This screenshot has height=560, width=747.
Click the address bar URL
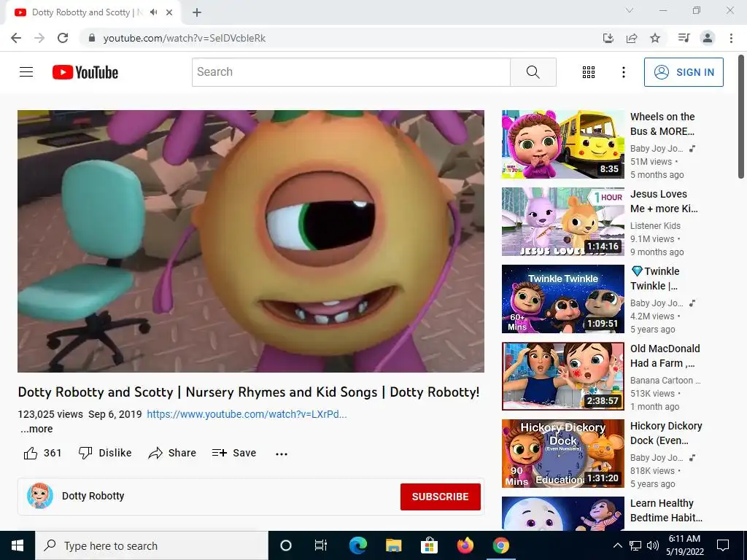pos(185,38)
